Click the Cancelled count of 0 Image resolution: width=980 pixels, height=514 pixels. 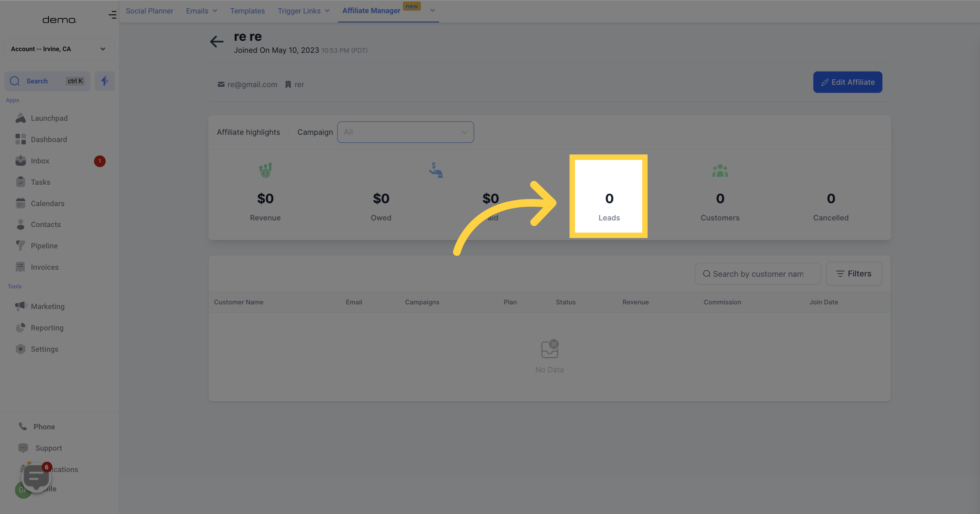point(831,198)
